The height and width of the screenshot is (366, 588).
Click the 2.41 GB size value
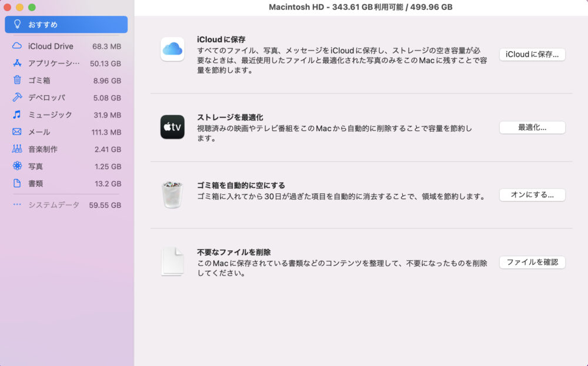click(x=108, y=149)
